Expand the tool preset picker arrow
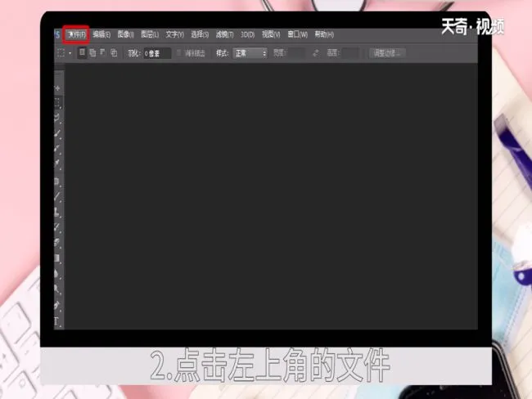 tap(70, 53)
